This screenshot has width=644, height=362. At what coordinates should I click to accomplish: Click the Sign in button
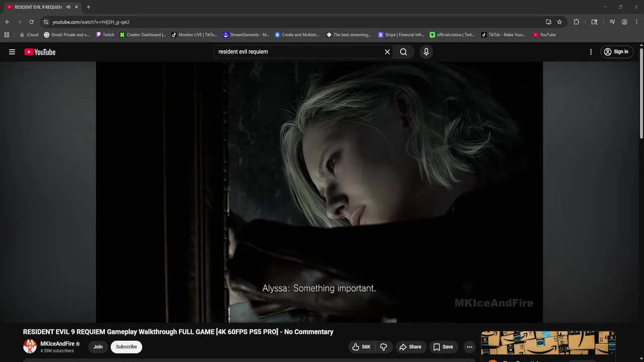[x=616, y=52]
